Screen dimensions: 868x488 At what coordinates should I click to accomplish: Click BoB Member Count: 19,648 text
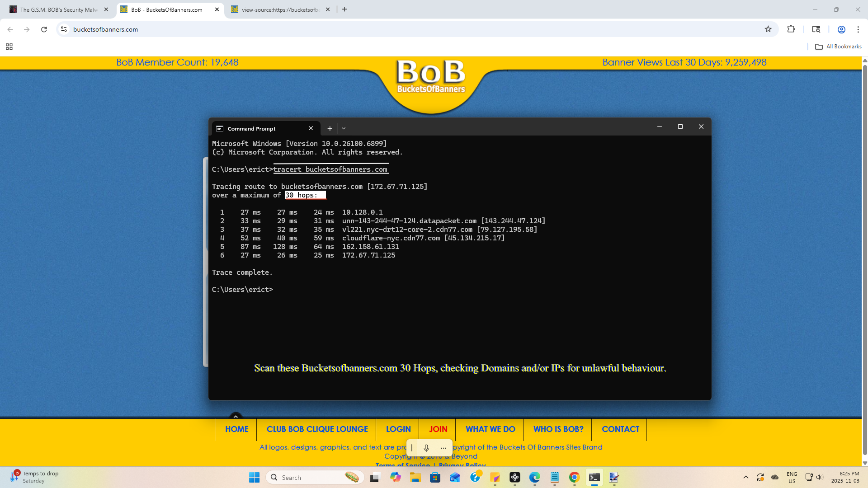click(x=177, y=62)
